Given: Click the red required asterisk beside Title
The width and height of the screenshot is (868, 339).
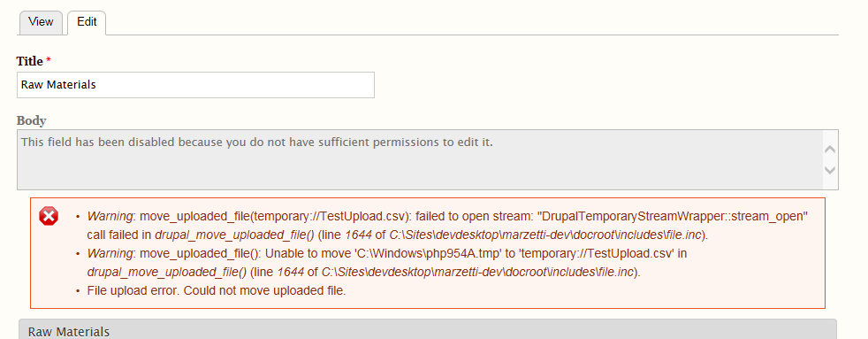Looking at the screenshot, I should (x=49, y=60).
